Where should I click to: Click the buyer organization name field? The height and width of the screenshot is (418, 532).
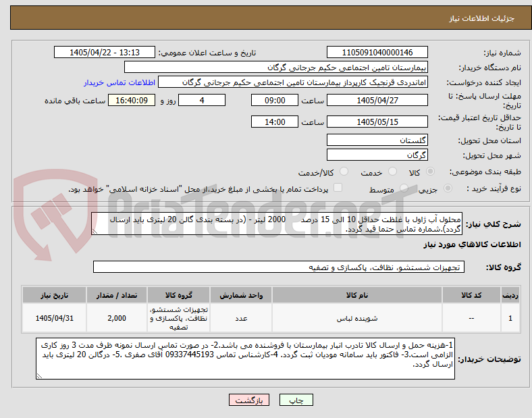click(x=276, y=67)
